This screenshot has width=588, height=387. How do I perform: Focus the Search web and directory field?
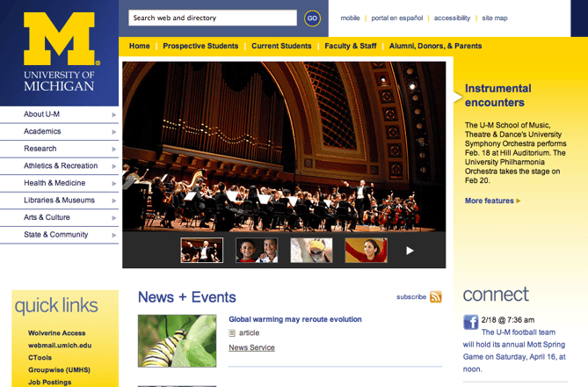pyautogui.click(x=212, y=18)
